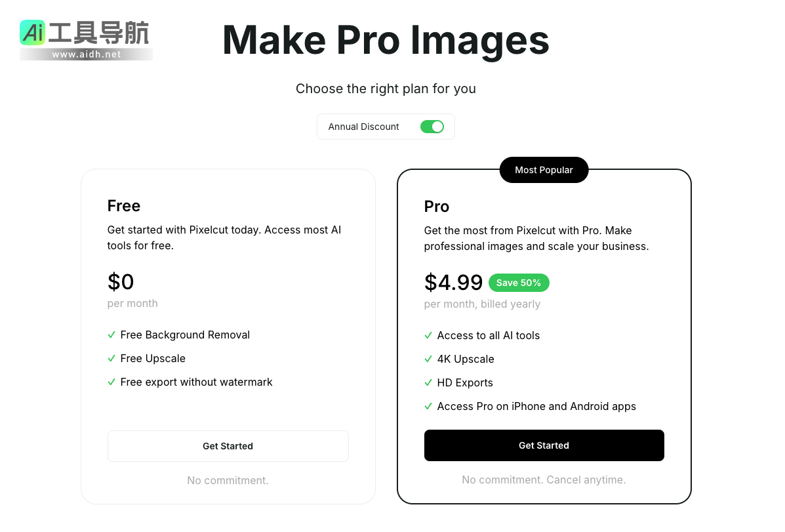Click the Pro plan Get Started button

pos(544,445)
